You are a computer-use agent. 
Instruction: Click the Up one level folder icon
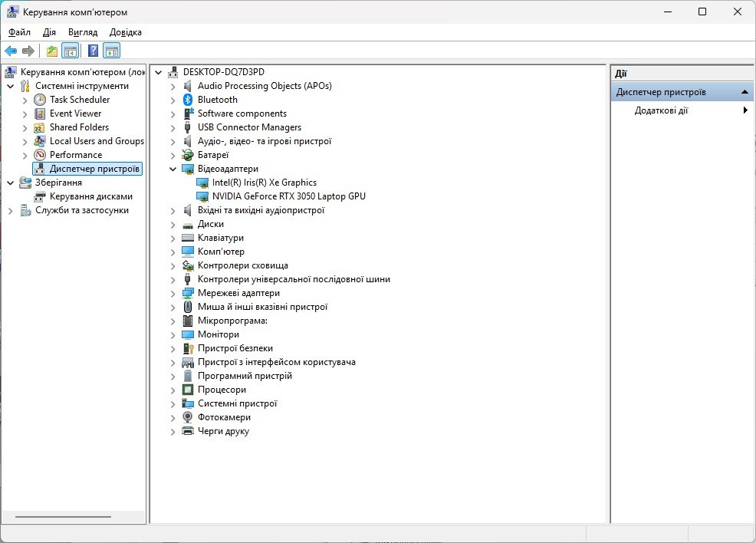[51, 51]
